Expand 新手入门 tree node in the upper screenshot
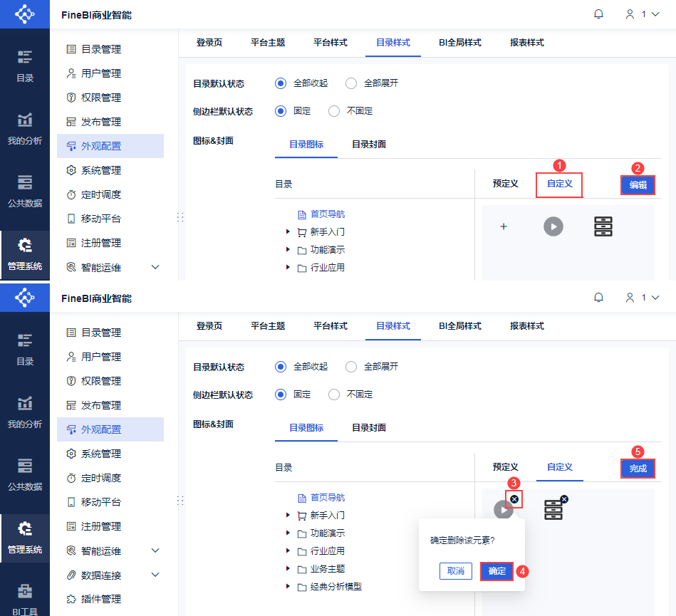 pyautogui.click(x=288, y=232)
